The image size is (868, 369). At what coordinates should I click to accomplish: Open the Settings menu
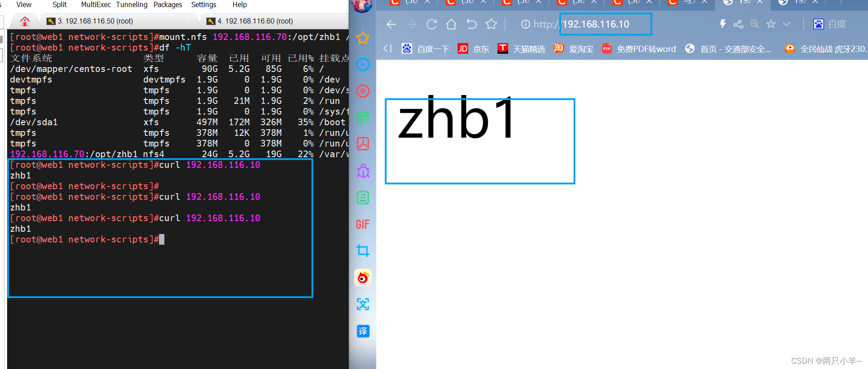pos(204,4)
